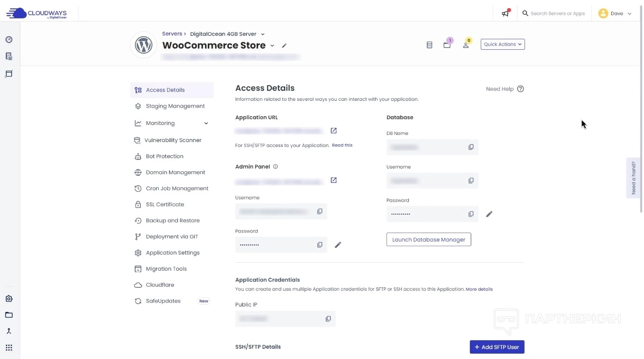
Task: Click the announcements megaphone icon
Action: (505, 13)
